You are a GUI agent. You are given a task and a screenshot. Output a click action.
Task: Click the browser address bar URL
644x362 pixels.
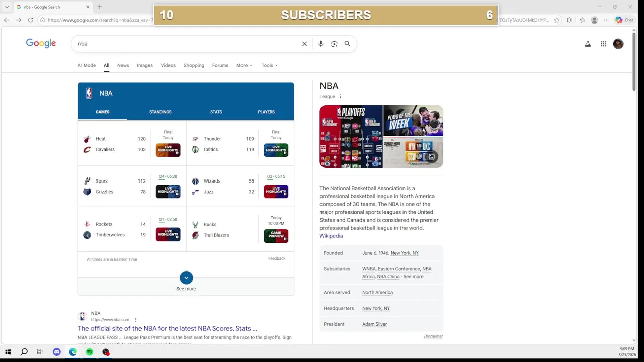coord(101,20)
